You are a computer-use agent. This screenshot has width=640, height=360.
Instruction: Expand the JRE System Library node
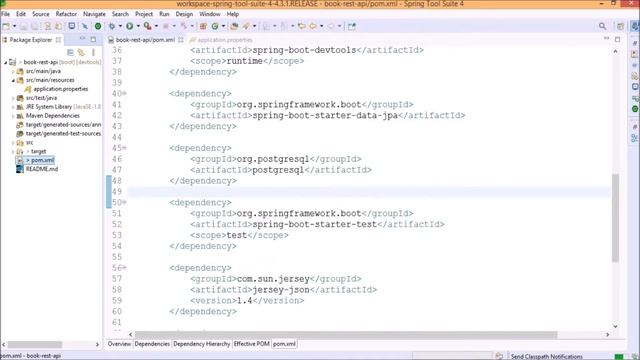(x=13, y=107)
